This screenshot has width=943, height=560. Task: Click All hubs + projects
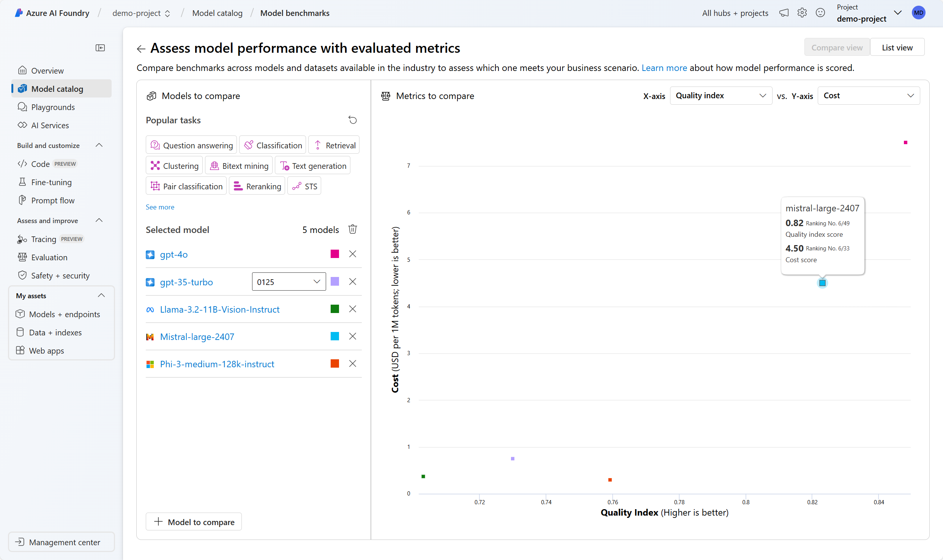pos(735,13)
